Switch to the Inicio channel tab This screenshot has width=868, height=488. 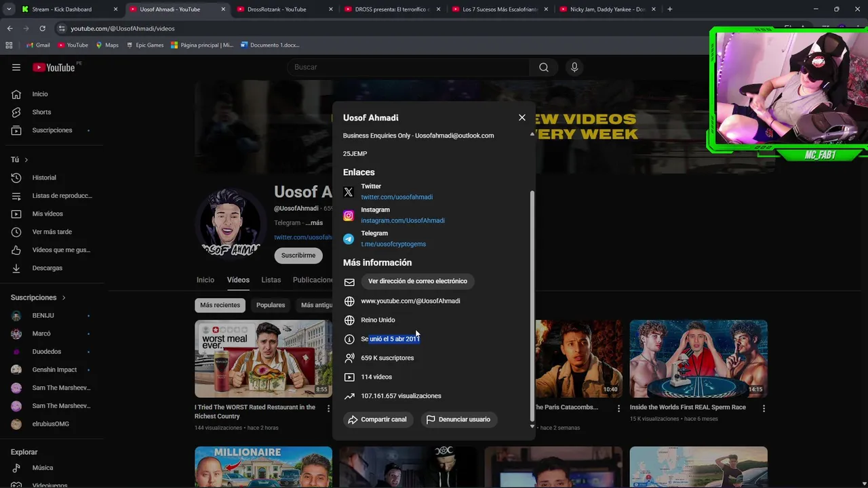205,280
